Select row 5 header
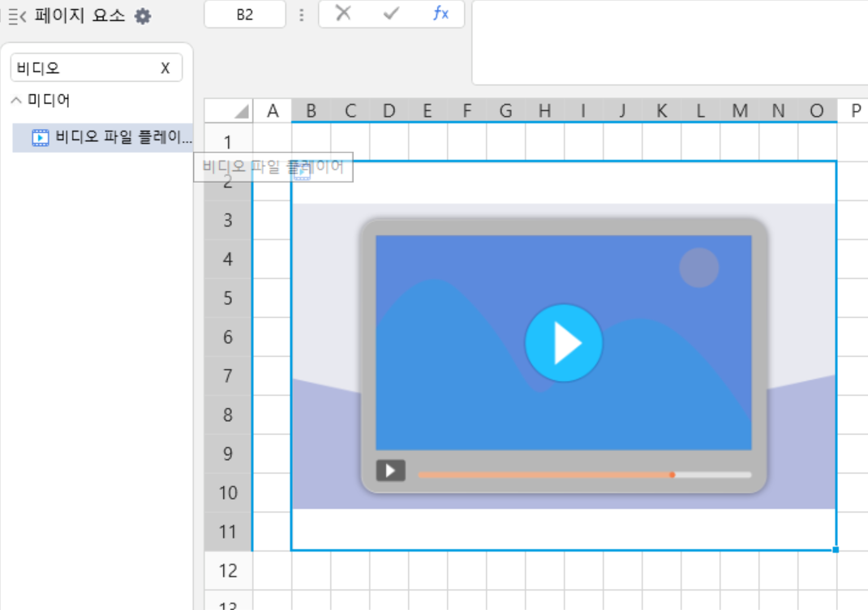This screenshot has width=868, height=610. (228, 298)
